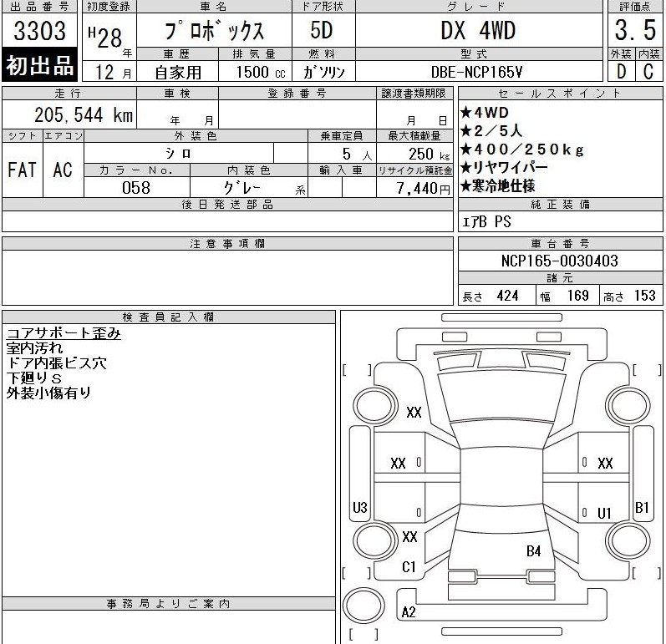
Task: Select the exterior color シロ
Action: click(x=178, y=153)
